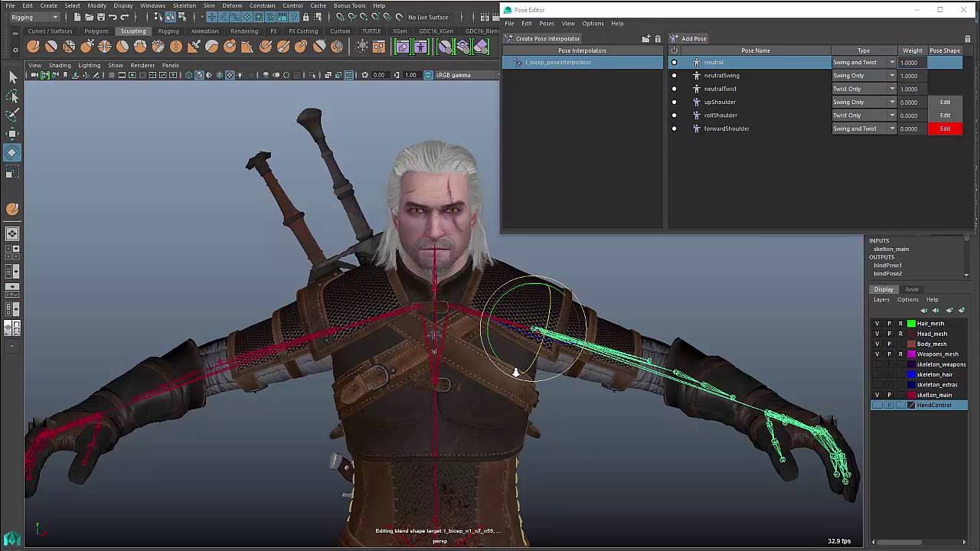Viewport: 980px width, 551px height.
Task: Toggle visibility V of the Weapons_mesh layer
Action: (877, 354)
